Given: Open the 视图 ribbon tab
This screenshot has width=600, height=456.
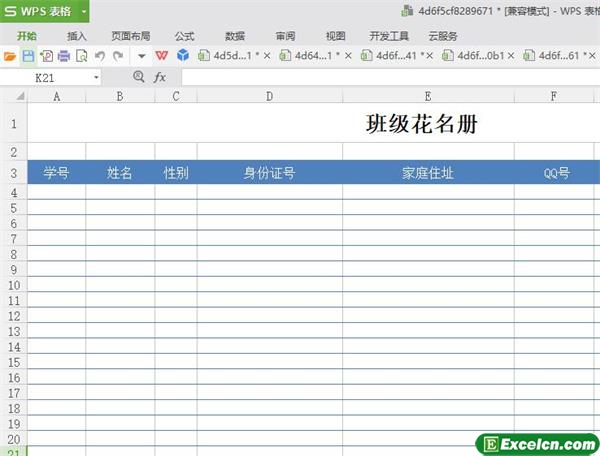Looking at the screenshot, I should 336,36.
